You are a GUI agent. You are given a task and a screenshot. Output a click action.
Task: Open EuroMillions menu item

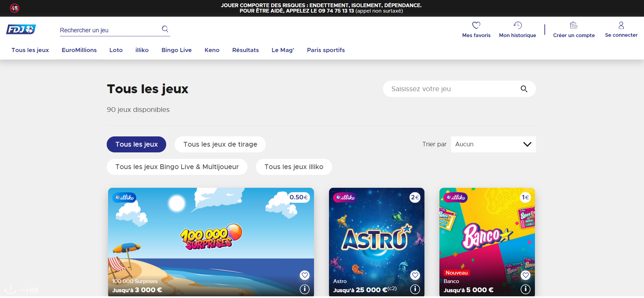coord(79,50)
